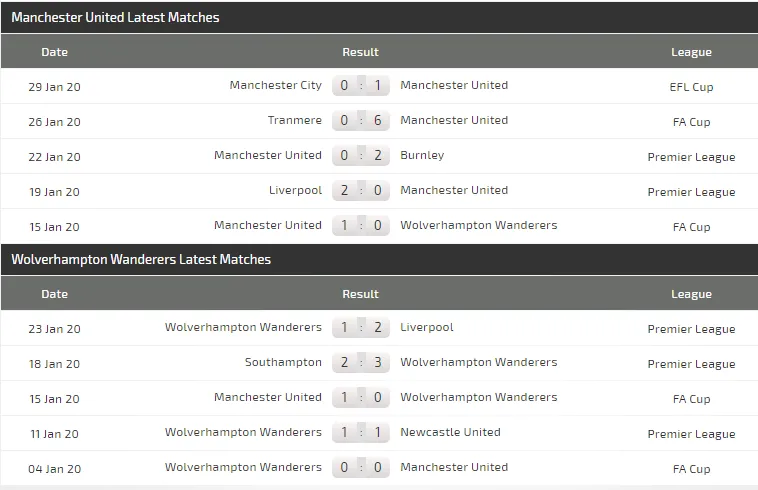Open the 2:3 score of Southampton match
758x490 pixels.
(x=360, y=363)
